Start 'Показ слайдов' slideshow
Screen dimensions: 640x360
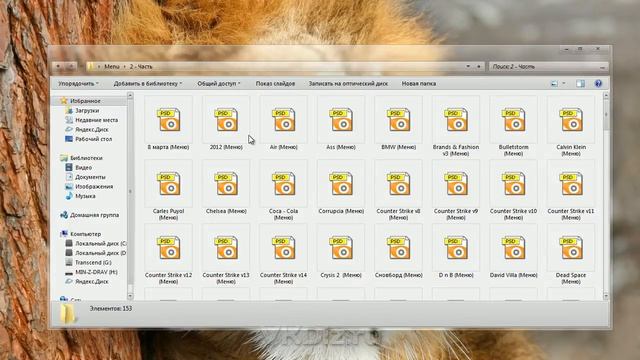click(x=275, y=84)
